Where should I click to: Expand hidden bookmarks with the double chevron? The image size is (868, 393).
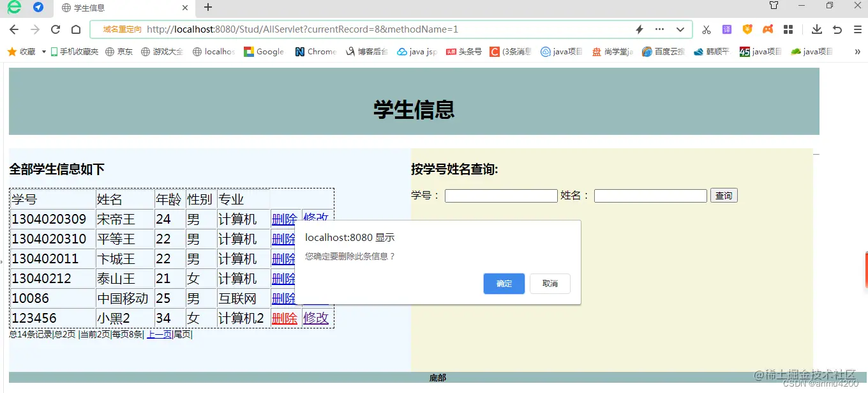(857, 51)
